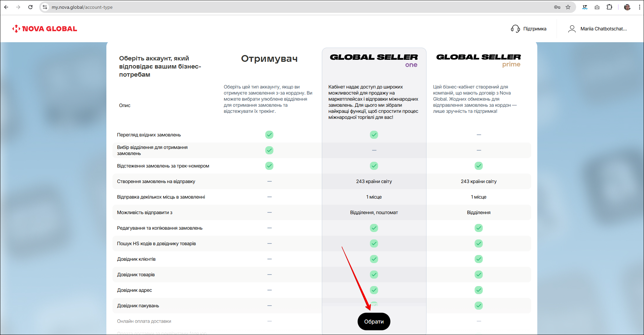
Task: Select the Global Seller Prime column heading
Action: coord(478,60)
